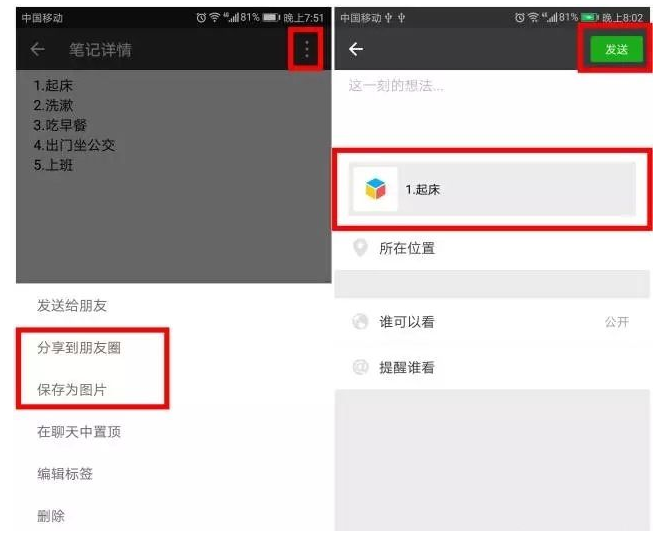The height and width of the screenshot is (543, 667).
Task: Choose 分享到朋友圈 from the menu
Action: pyautogui.click(x=79, y=348)
